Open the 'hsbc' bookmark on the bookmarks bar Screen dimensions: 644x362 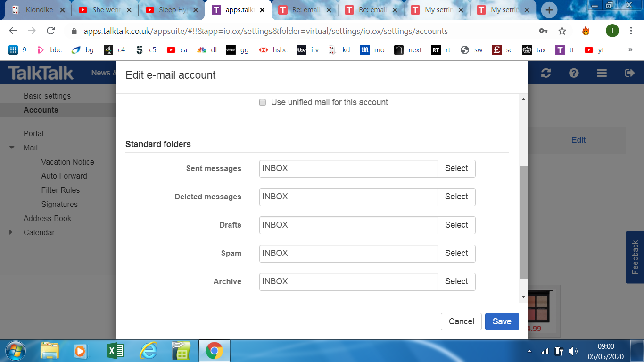point(272,49)
